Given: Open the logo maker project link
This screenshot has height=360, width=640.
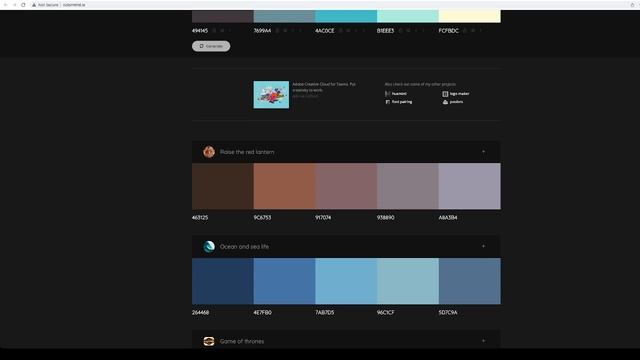Looking at the screenshot, I should 459,94.
